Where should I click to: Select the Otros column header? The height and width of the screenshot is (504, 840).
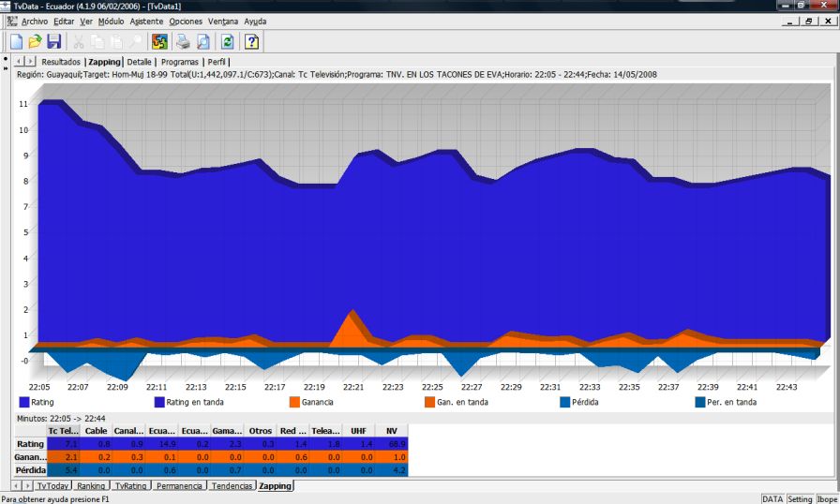(260, 431)
